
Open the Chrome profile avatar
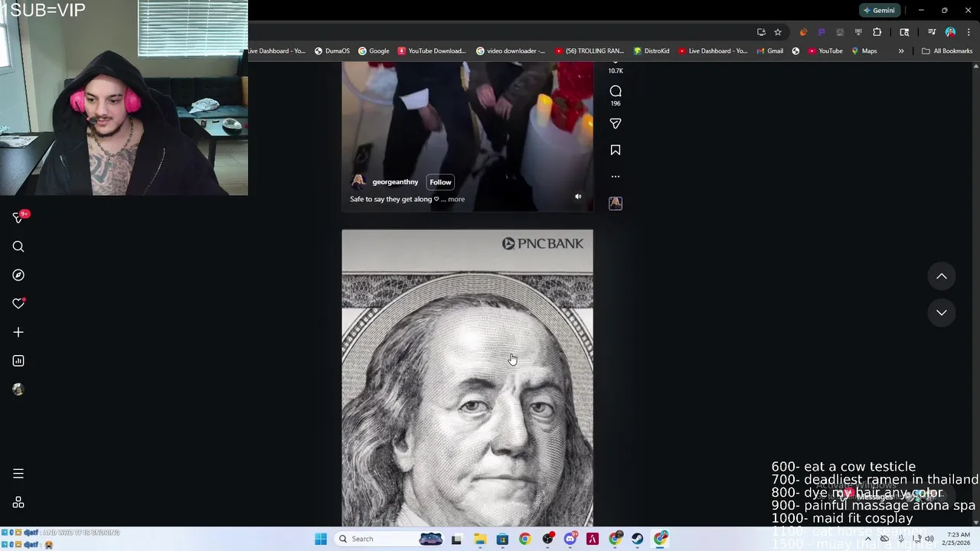tap(950, 32)
